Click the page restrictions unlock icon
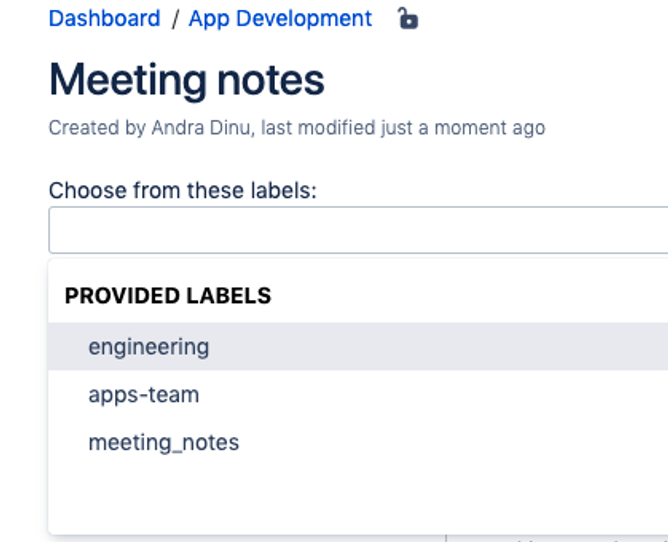This screenshot has width=668, height=542. (407, 18)
